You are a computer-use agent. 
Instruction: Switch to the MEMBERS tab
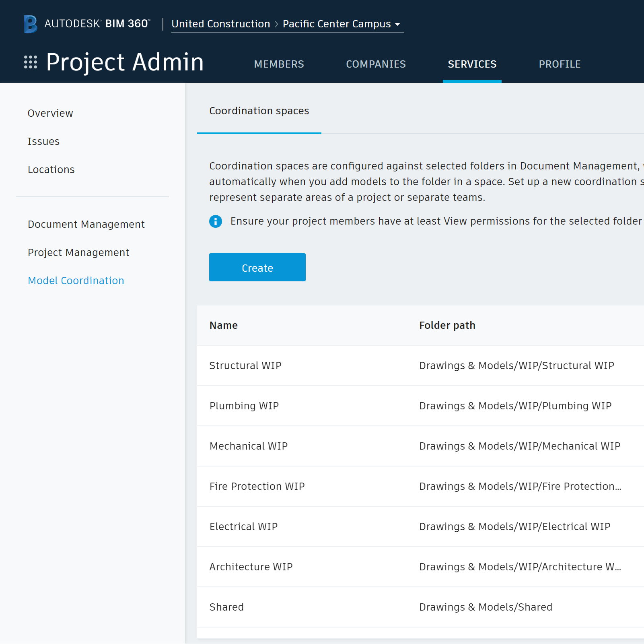coord(279,64)
